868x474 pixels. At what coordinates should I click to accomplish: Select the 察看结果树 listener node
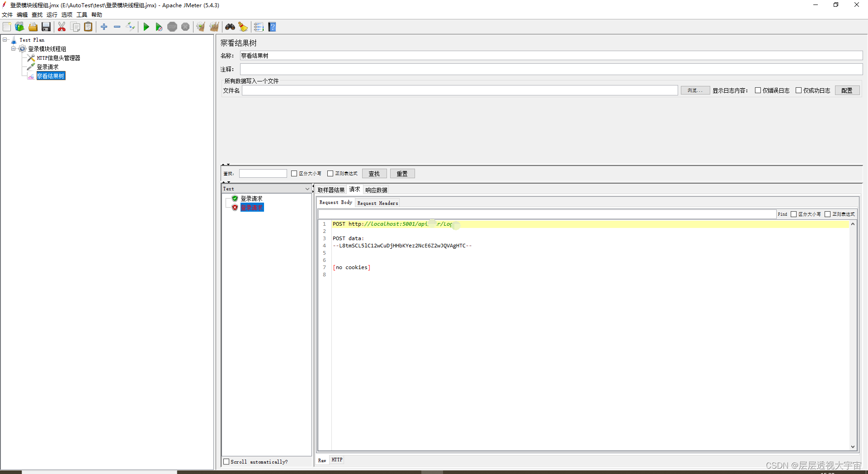pyautogui.click(x=51, y=76)
